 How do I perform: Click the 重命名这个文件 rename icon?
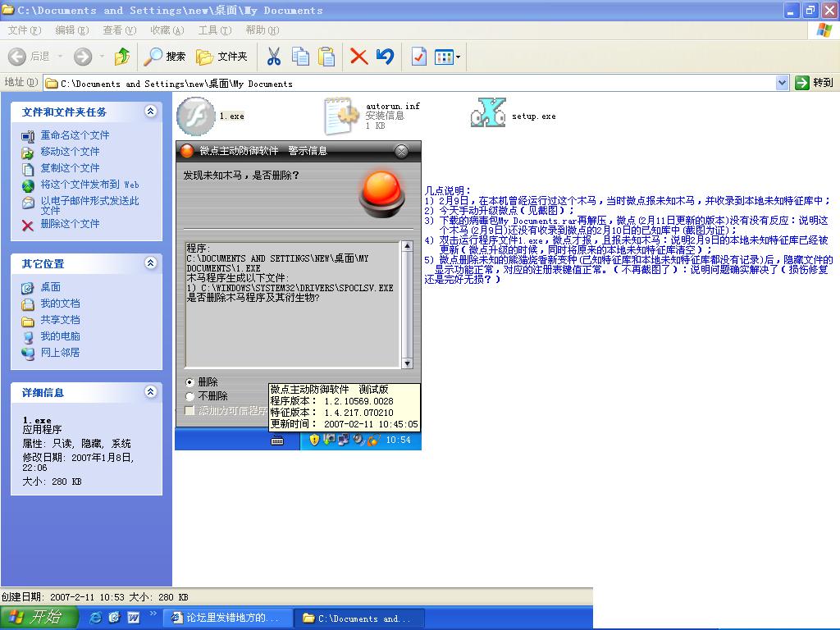coord(27,136)
